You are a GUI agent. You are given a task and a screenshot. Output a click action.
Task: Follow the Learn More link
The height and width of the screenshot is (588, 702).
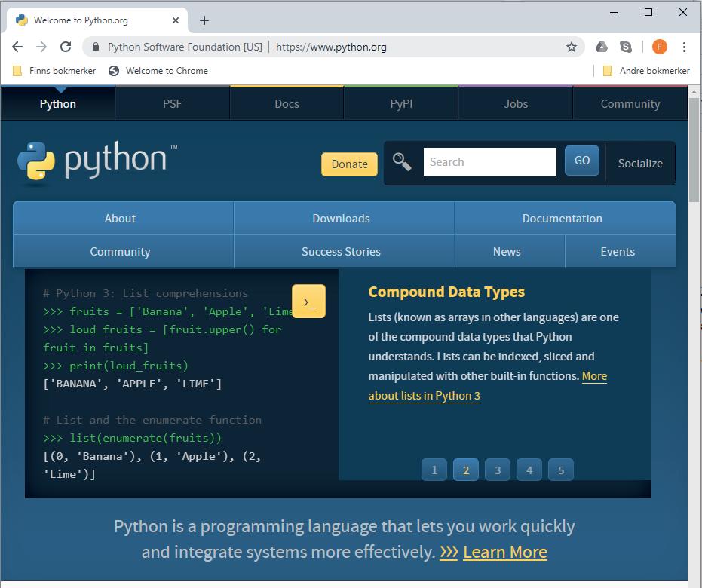pyautogui.click(x=505, y=553)
